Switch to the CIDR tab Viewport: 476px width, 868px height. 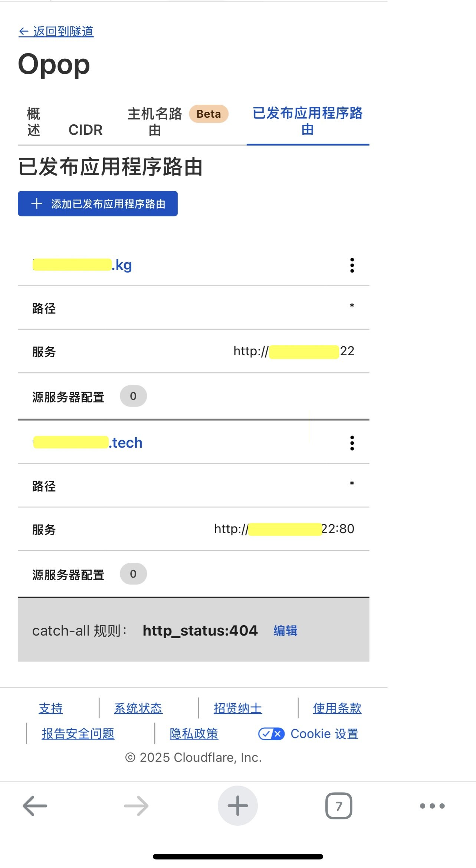click(x=85, y=130)
